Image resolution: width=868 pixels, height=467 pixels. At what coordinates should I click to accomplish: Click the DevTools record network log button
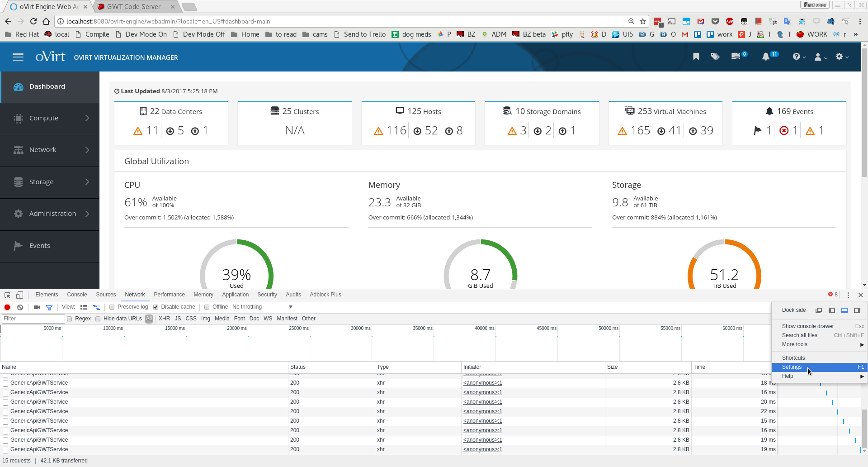[x=7, y=307]
